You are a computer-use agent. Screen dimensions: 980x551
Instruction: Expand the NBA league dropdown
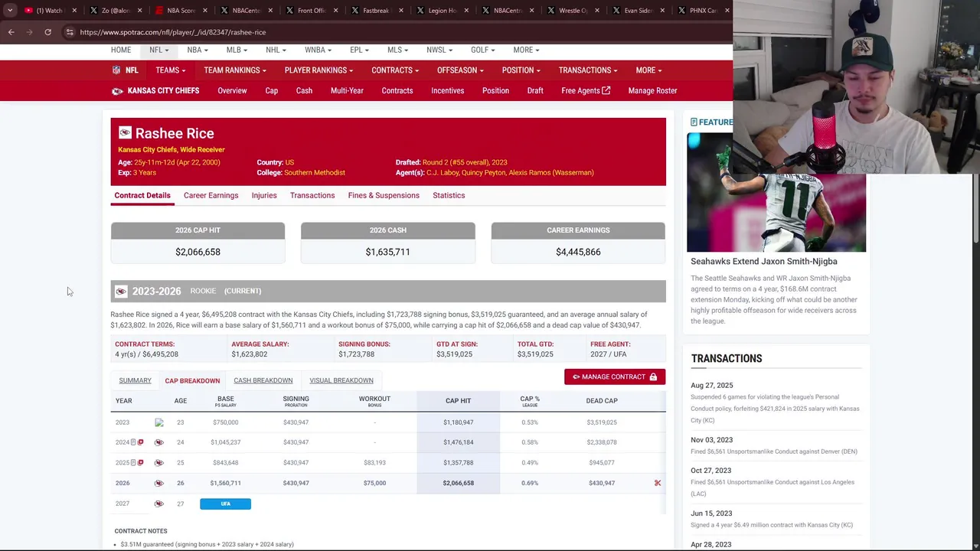198,50
